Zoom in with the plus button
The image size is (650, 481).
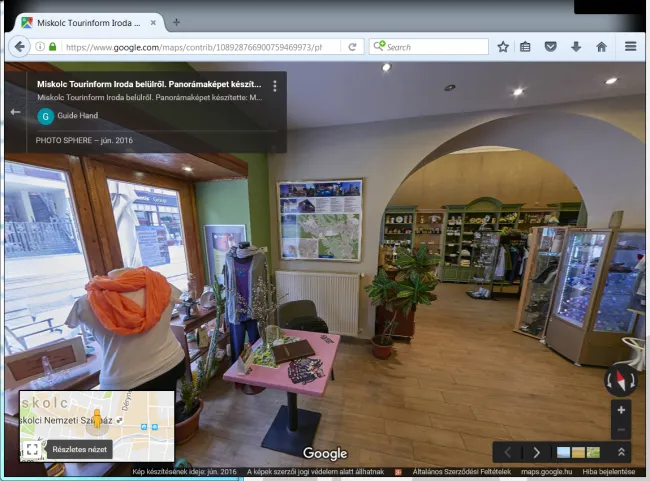[621, 410]
